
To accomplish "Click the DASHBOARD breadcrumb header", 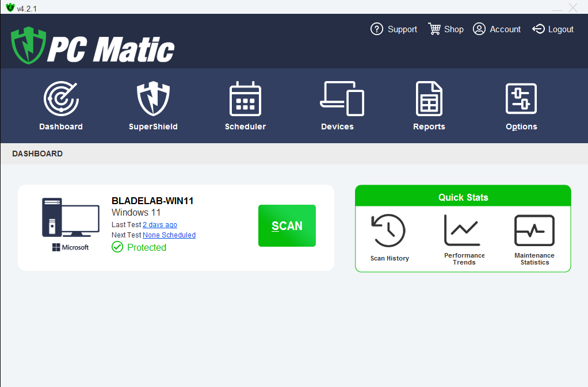I will tap(37, 154).
